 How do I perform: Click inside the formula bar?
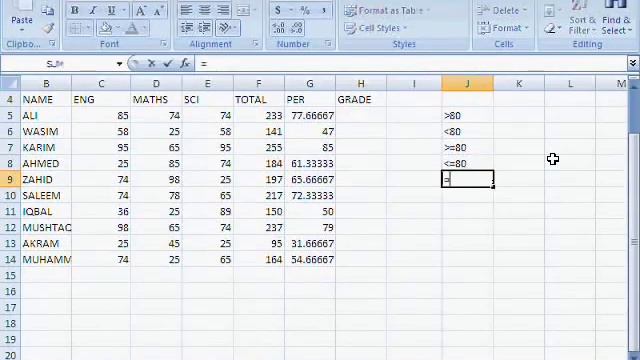[x=411, y=64]
